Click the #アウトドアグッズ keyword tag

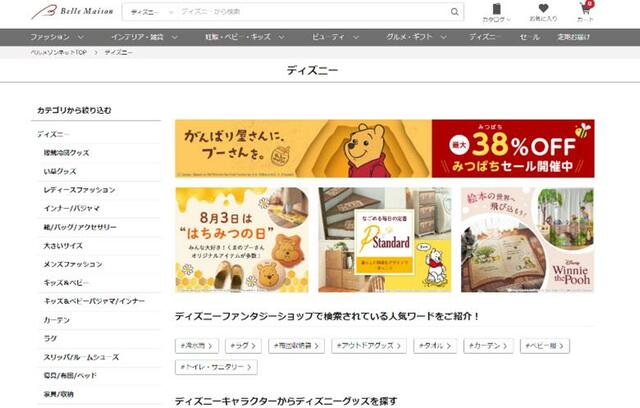[369, 346]
